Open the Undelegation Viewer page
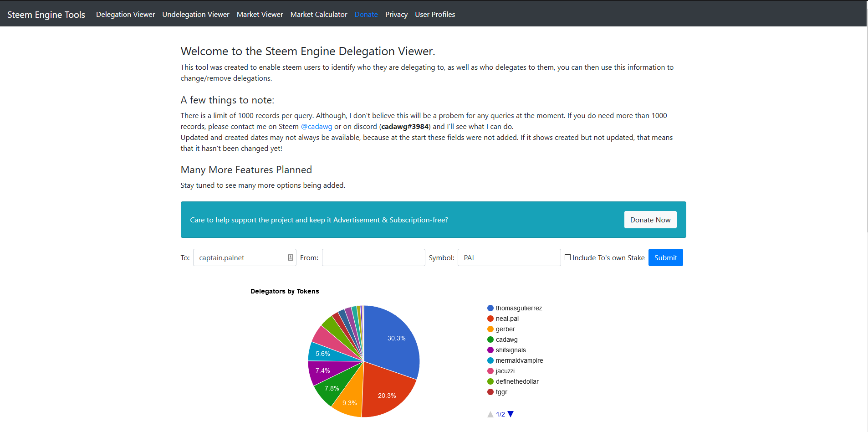868x432 pixels. point(196,15)
